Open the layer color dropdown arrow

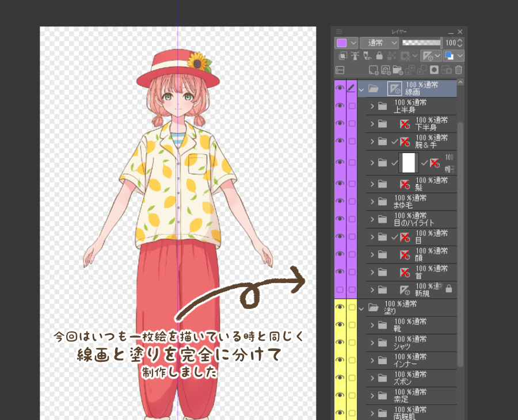click(353, 43)
